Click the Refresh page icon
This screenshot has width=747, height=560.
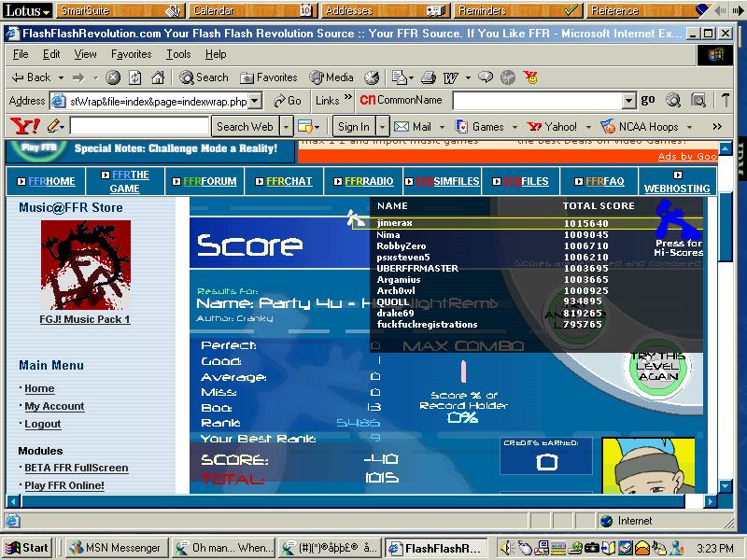135,77
